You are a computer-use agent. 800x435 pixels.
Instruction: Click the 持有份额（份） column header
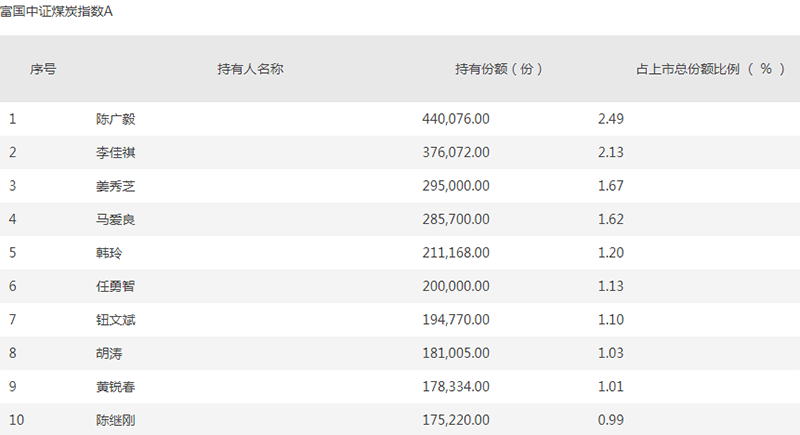pyautogui.click(x=499, y=70)
